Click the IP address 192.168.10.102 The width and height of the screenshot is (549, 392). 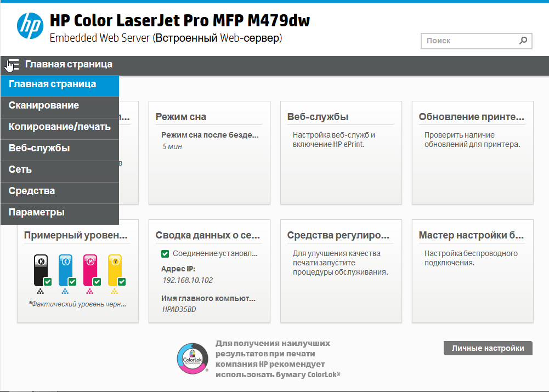click(188, 280)
